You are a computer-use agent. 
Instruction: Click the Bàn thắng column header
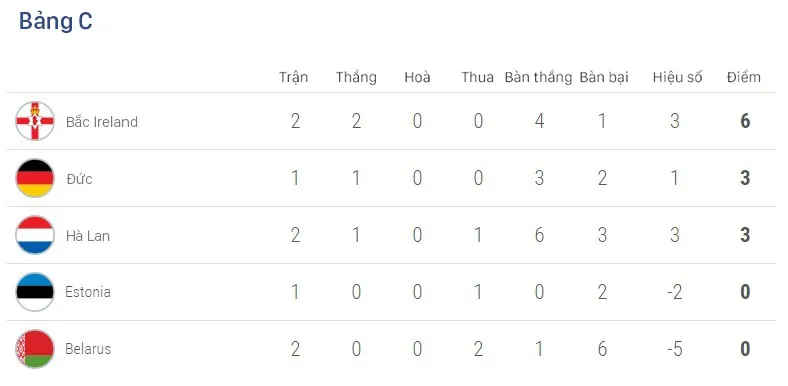(x=538, y=77)
